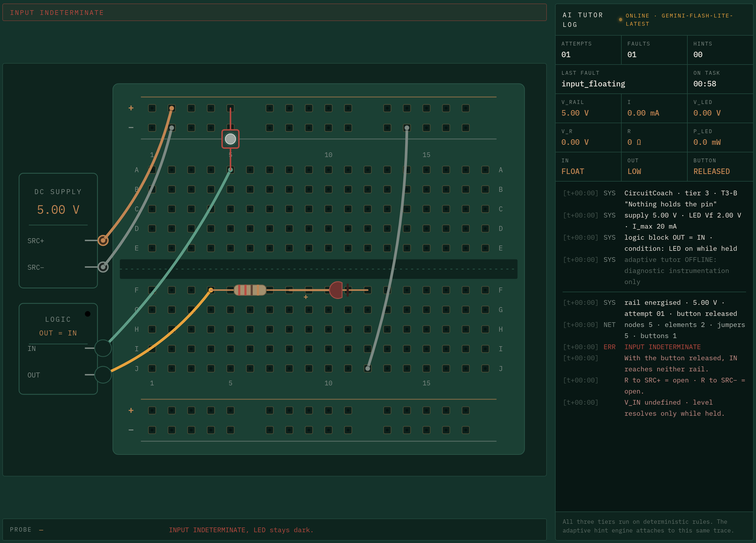Click the top plus power rail symbol

131,108
